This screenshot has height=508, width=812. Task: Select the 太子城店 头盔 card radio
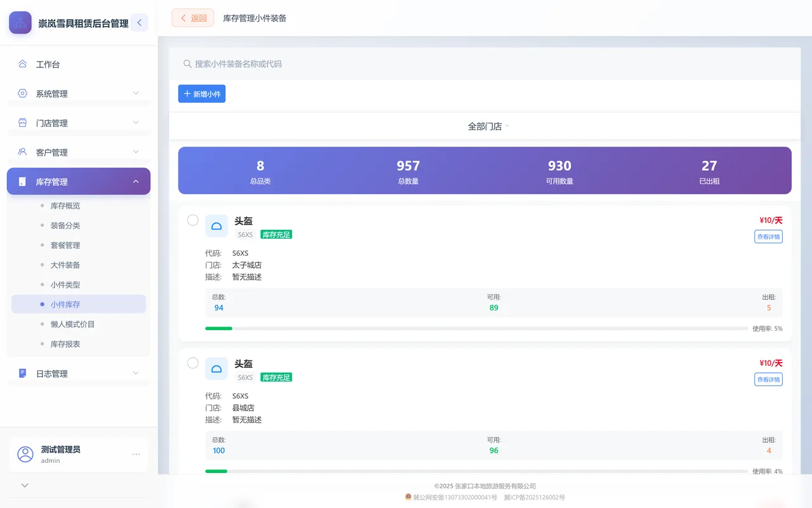coord(193,220)
